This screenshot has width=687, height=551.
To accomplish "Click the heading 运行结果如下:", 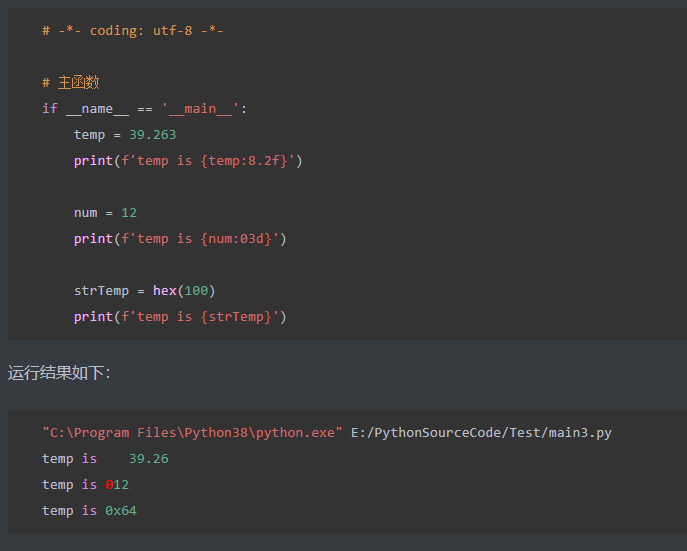I will click(x=59, y=373).
